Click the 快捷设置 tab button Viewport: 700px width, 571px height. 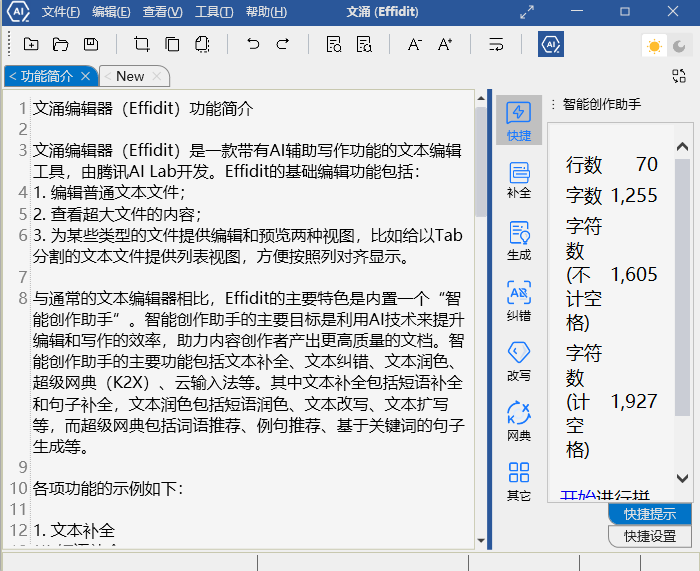(x=650, y=536)
